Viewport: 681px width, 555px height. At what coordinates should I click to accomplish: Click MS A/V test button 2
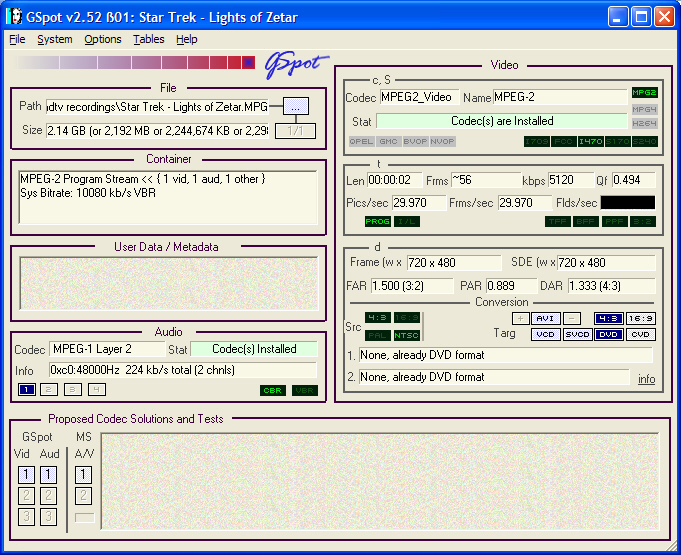[83, 496]
